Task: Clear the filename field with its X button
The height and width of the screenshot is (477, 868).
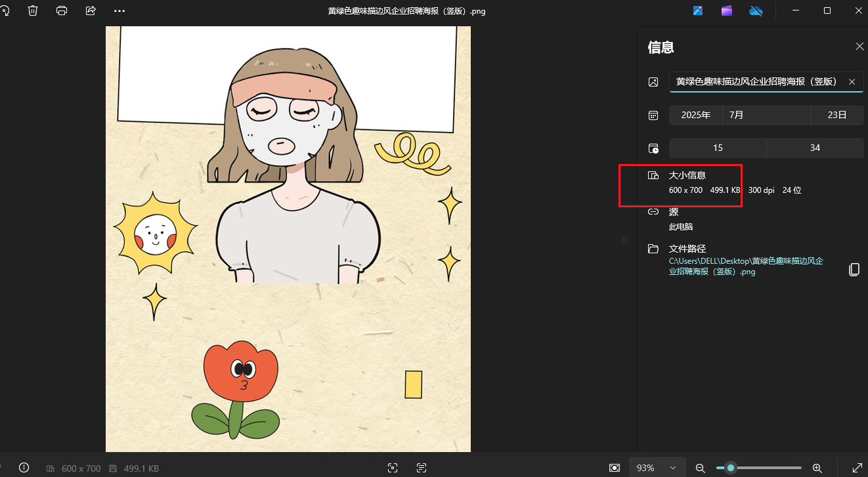Action: pyautogui.click(x=852, y=81)
